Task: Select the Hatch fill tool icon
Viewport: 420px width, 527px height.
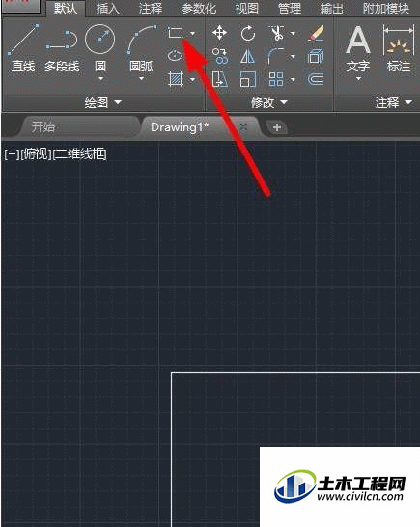Action: pos(175,79)
